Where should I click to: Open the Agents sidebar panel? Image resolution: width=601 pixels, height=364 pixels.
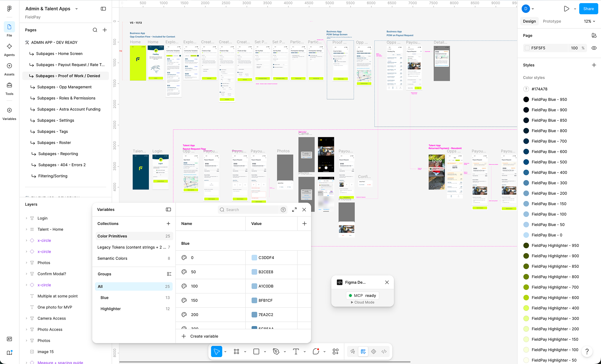(x=9, y=49)
